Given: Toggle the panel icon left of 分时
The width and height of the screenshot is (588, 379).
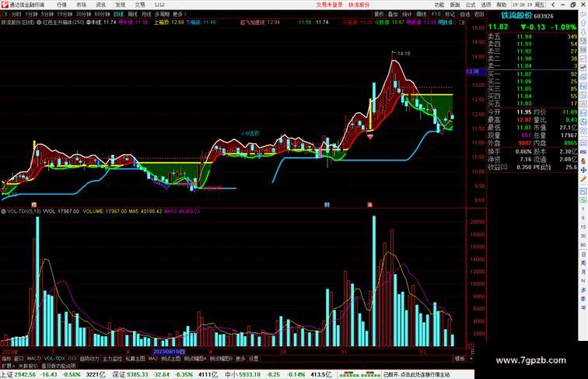Looking at the screenshot, I should pyautogui.click(x=5, y=14).
